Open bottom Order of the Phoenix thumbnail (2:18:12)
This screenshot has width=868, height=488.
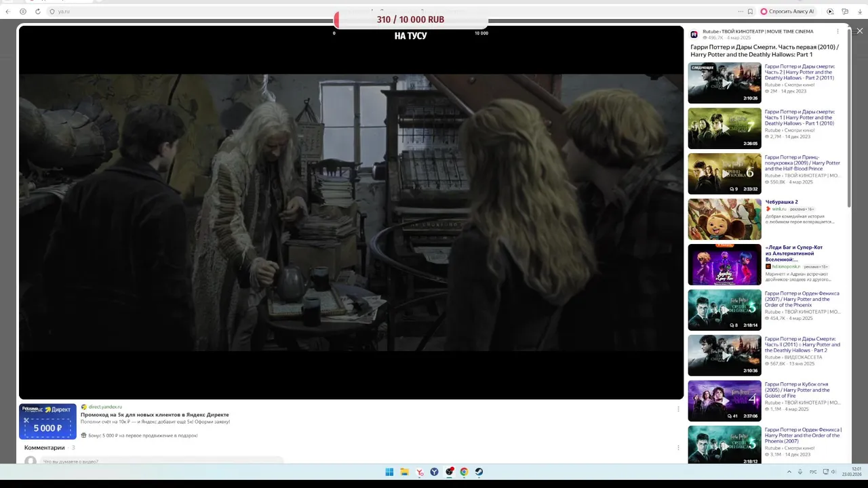click(724, 445)
